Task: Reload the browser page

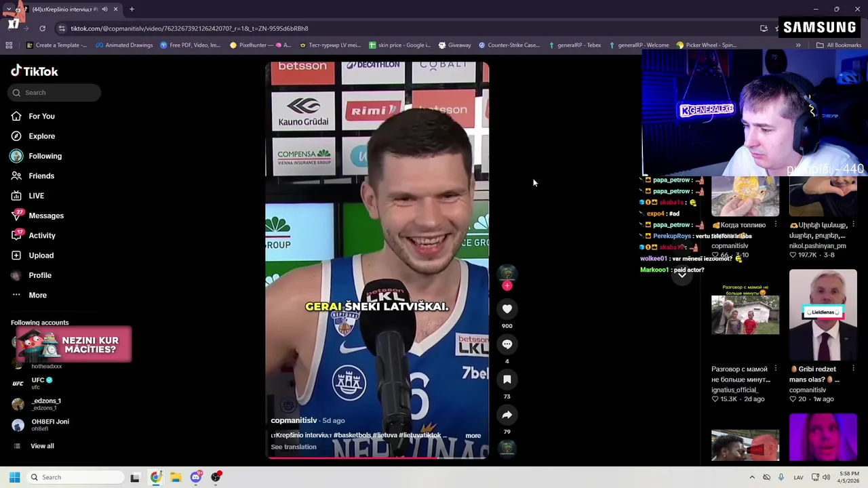Action: point(42,28)
